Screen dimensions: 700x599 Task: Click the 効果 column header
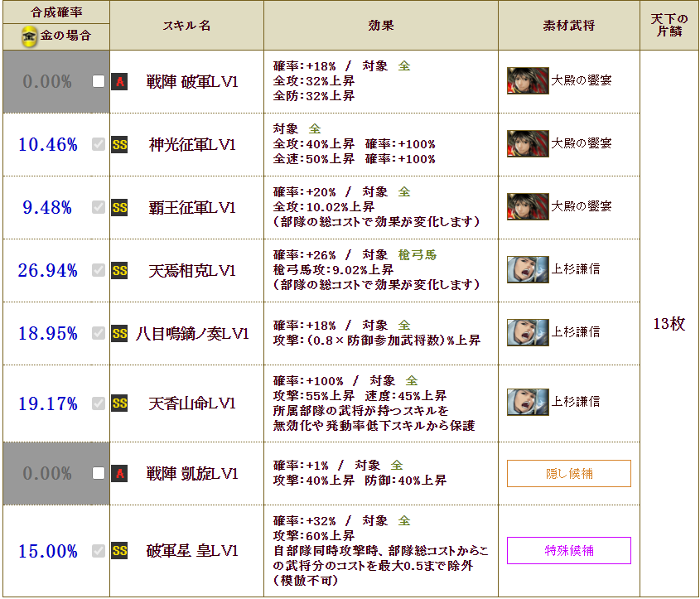[381, 26]
